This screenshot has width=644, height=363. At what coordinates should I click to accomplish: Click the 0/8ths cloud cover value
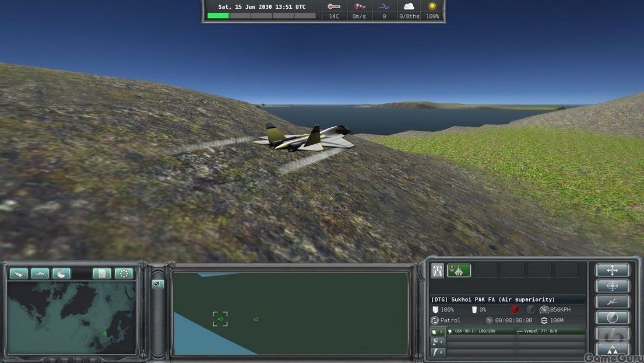pyautogui.click(x=409, y=16)
